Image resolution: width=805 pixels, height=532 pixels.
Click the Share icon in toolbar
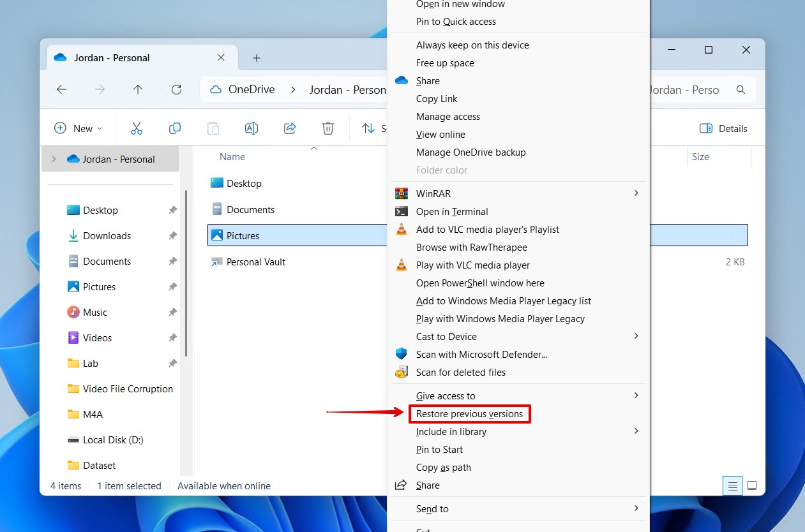(x=290, y=128)
